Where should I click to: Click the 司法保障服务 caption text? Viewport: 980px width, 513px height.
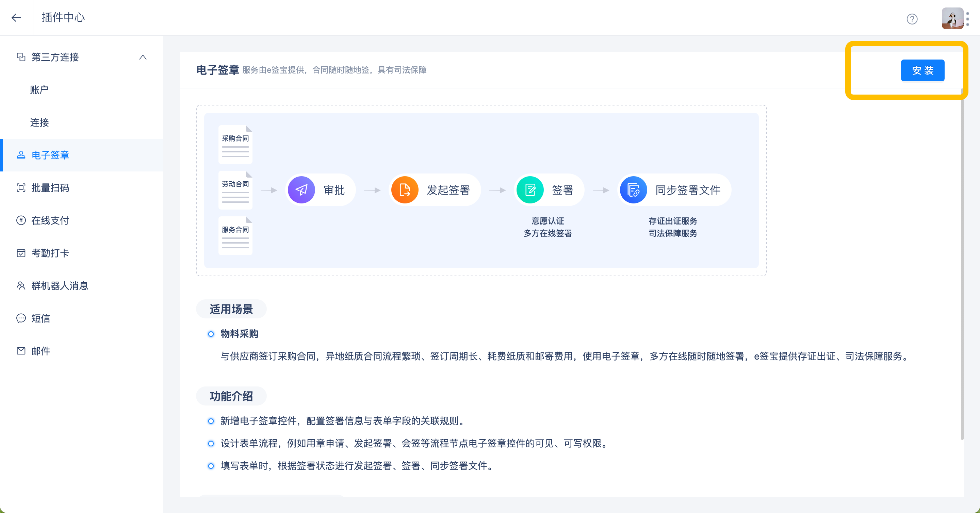point(673,233)
